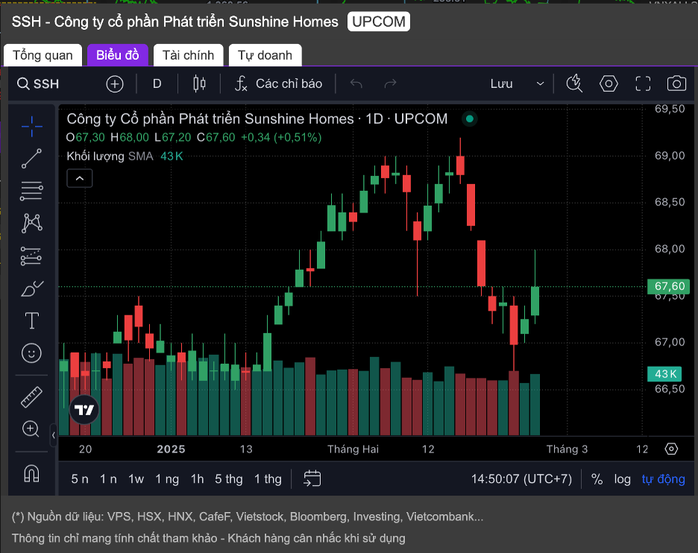
Task: Switch to the Tổng quan tab
Action: pyautogui.click(x=43, y=55)
